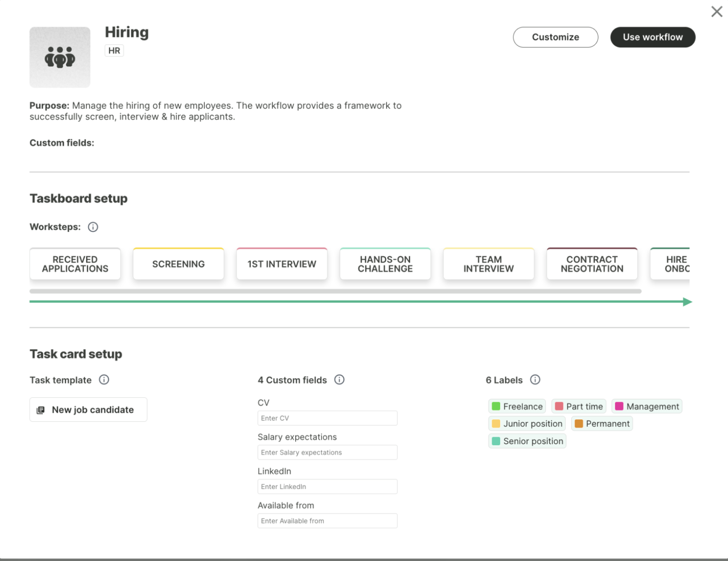Select the Screening workstep card
The height and width of the screenshot is (561, 728).
pos(178,264)
